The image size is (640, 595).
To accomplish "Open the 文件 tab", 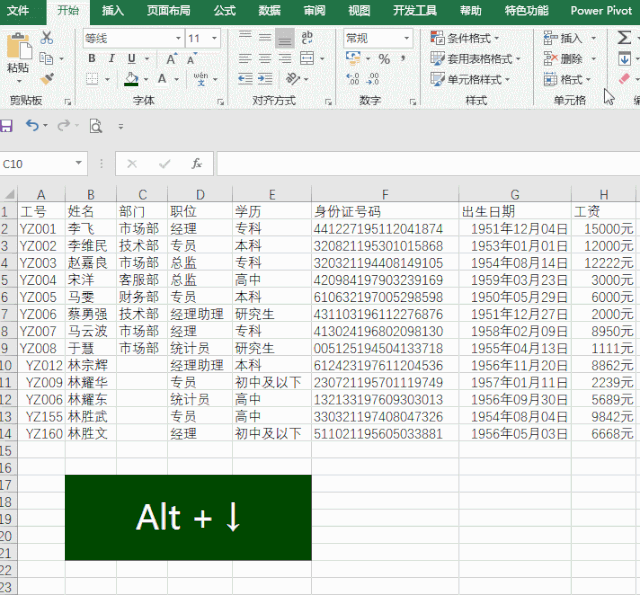I will 18,10.
